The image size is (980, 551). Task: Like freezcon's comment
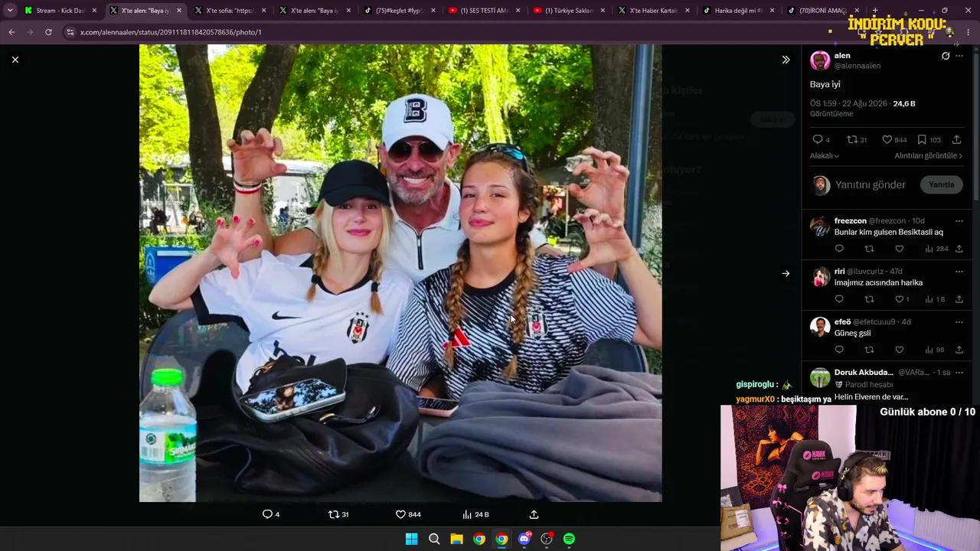(900, 249)
